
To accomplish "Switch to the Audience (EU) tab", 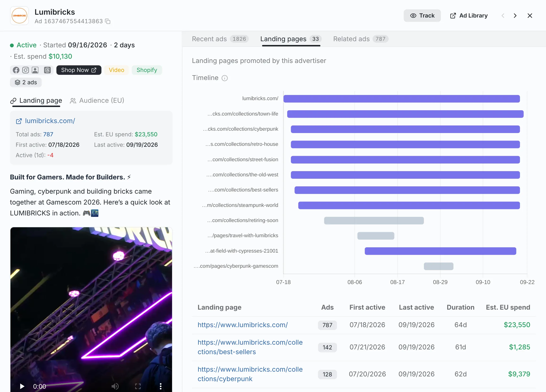I will coord(97,101).
